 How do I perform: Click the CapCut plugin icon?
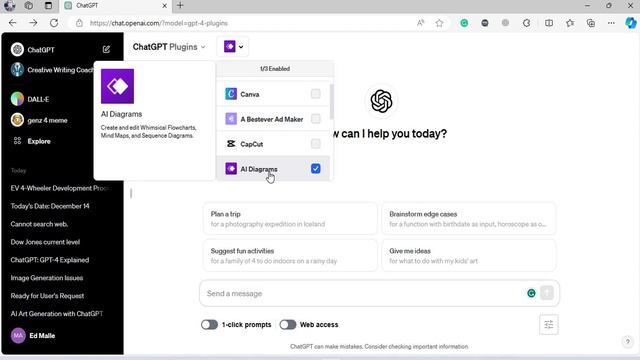pyautogui.click(x=231, y=144)
